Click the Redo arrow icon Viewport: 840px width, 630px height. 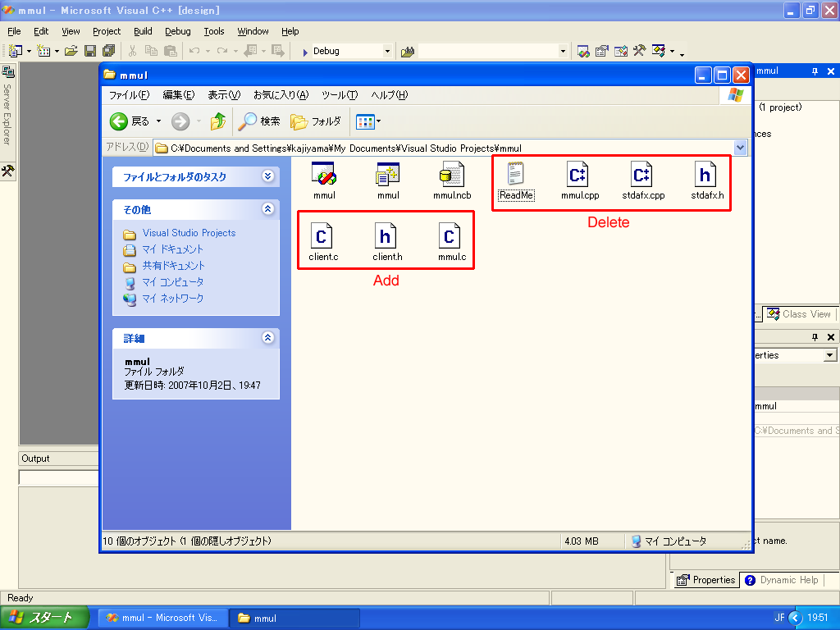click(221, 51)
